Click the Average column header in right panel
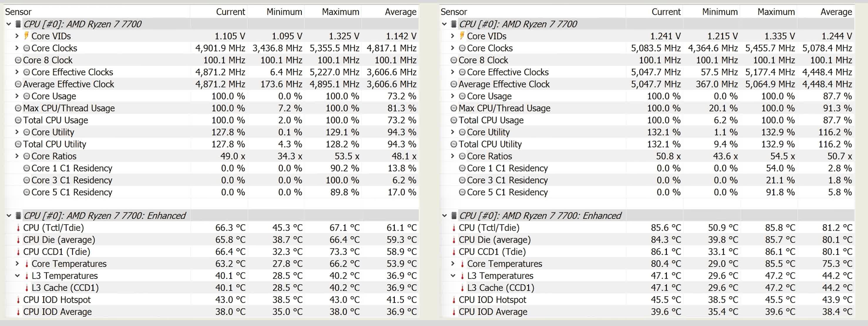 tap(836, 12)
